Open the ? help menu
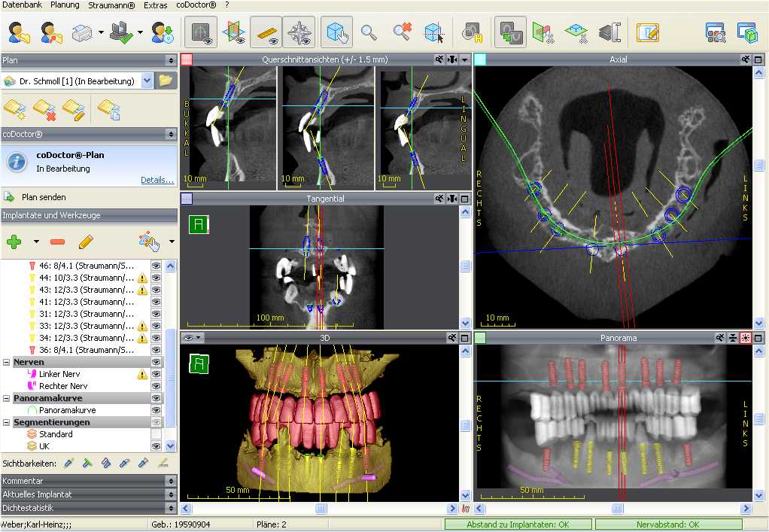Screen dimensions: 769x532 click(x=227, y=5)
